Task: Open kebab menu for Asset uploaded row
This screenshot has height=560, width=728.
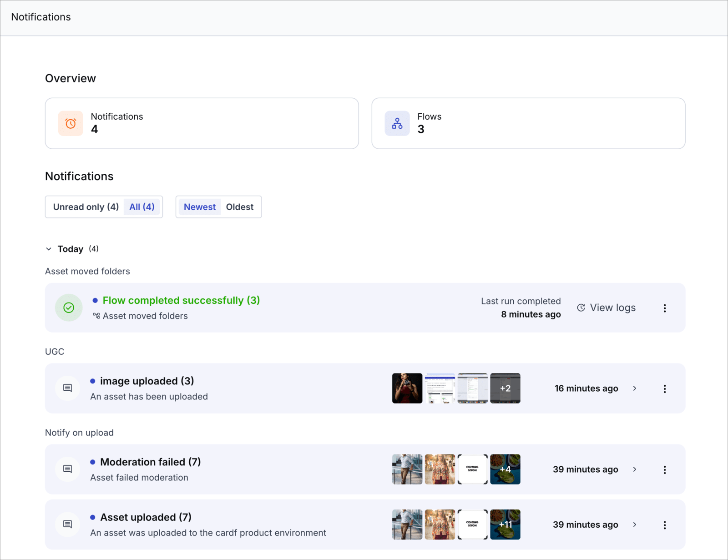Action: tap(665, 525)
